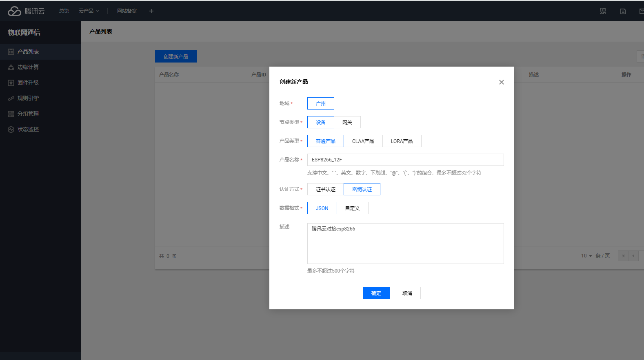
Task: Open the QR code icon in top bar
Action: (603, 11)
